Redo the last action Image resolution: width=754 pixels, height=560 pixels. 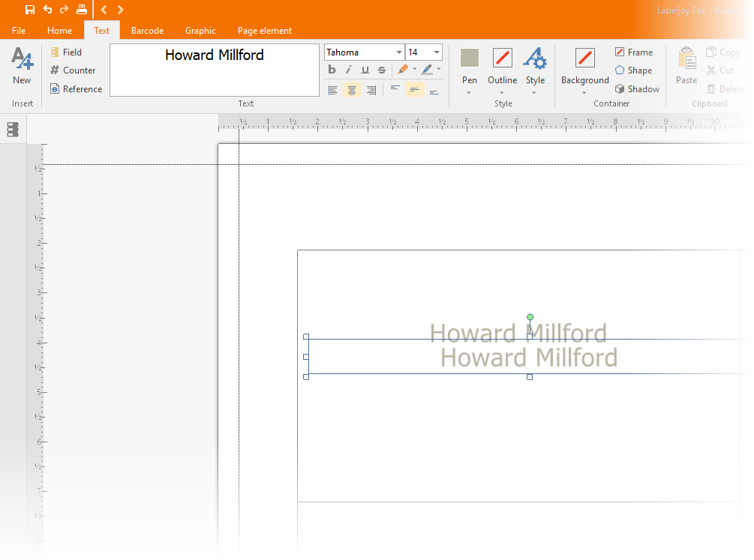[64, 10]
